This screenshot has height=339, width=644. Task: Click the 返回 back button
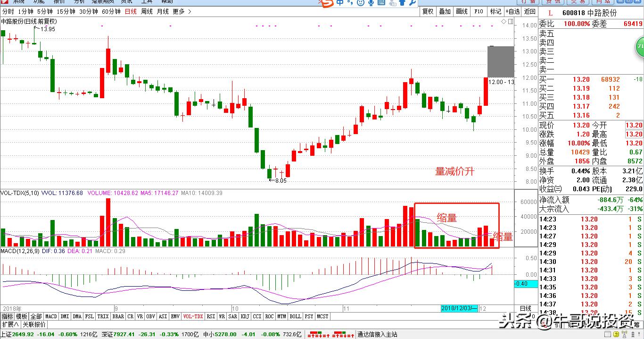click(x=529, y=11)
